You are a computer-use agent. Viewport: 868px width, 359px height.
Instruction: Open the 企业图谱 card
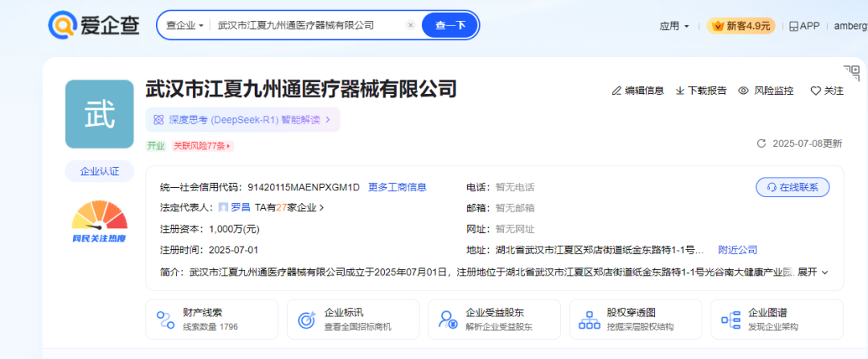777,319
